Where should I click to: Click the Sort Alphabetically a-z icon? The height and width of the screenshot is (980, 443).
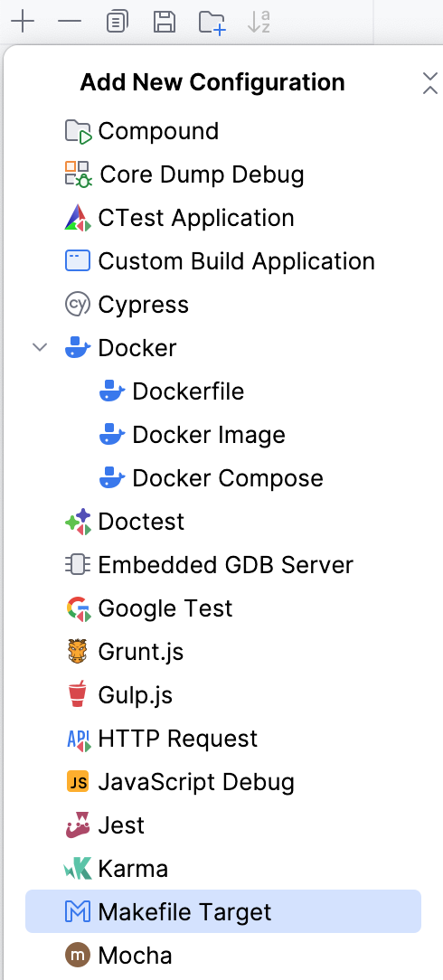258,22
